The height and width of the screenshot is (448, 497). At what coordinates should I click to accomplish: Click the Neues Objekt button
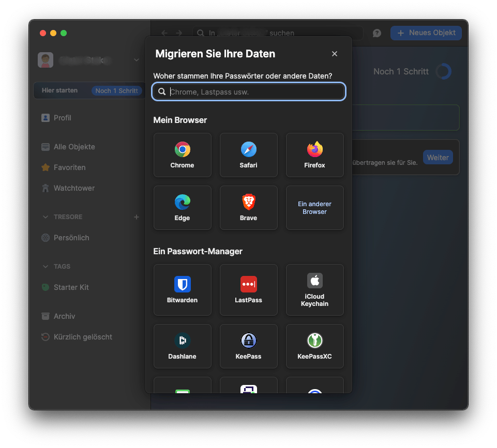426,33
